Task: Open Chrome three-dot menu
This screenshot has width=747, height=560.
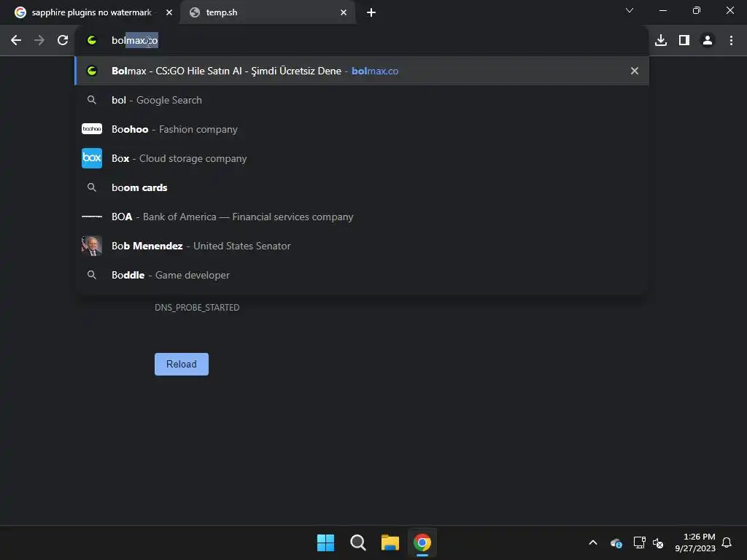Action: [x=731, y=41]
